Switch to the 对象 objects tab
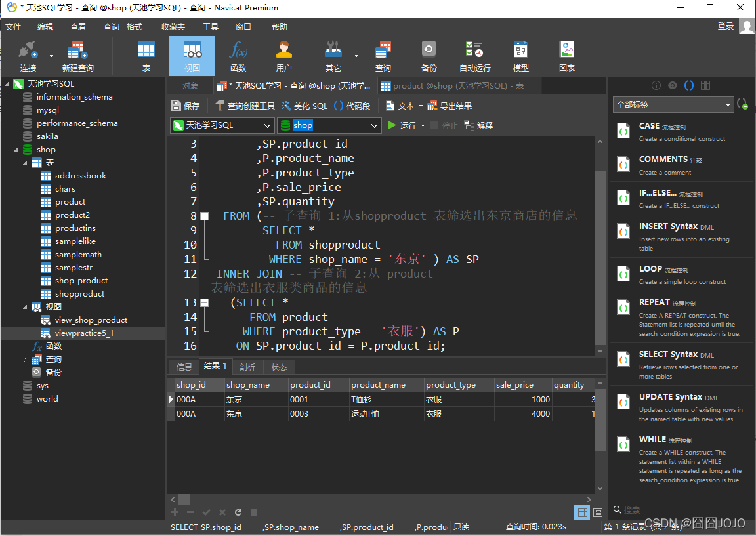Viewport: 756px width, 536px height. pyautogui.click(x=190, y=86)
